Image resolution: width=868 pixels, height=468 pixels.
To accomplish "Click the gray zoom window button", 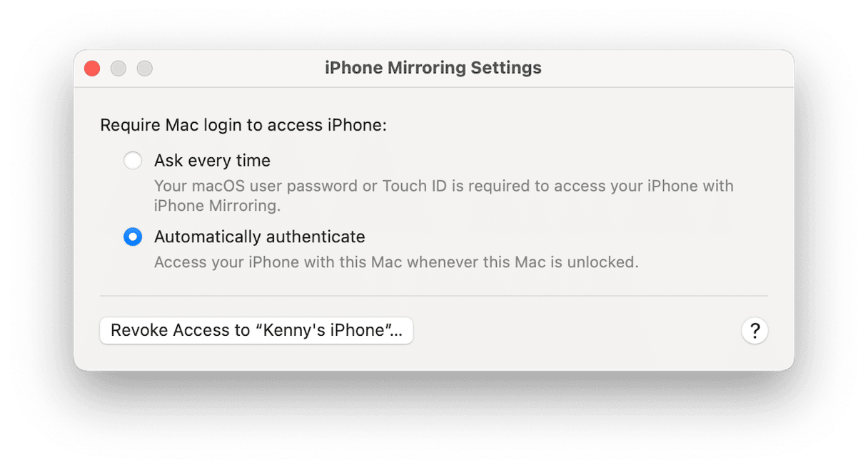I will [x=145, y=69].
